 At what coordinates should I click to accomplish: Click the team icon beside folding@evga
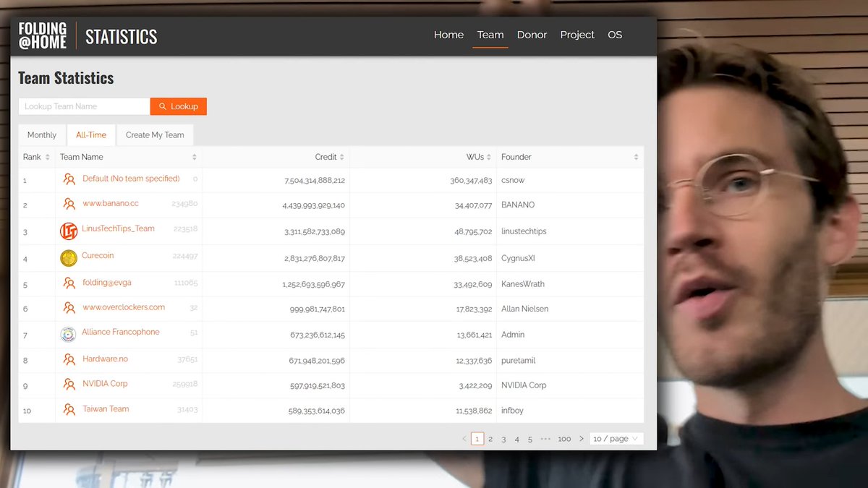point(69,283)
